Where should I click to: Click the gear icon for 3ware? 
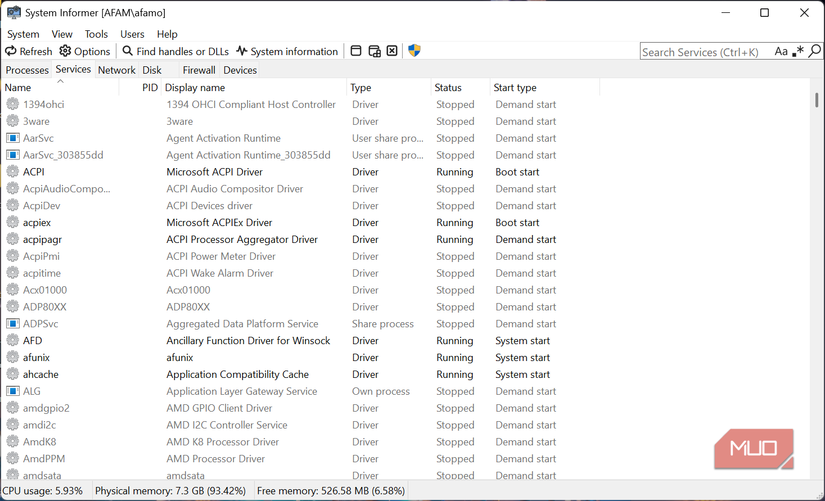tap(13, 121)
